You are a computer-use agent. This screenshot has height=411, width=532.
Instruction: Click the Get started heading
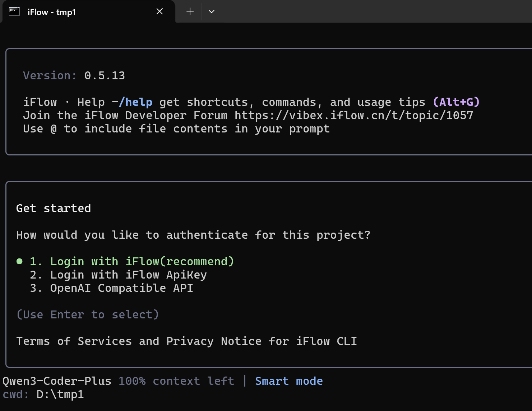pos(54,208)
